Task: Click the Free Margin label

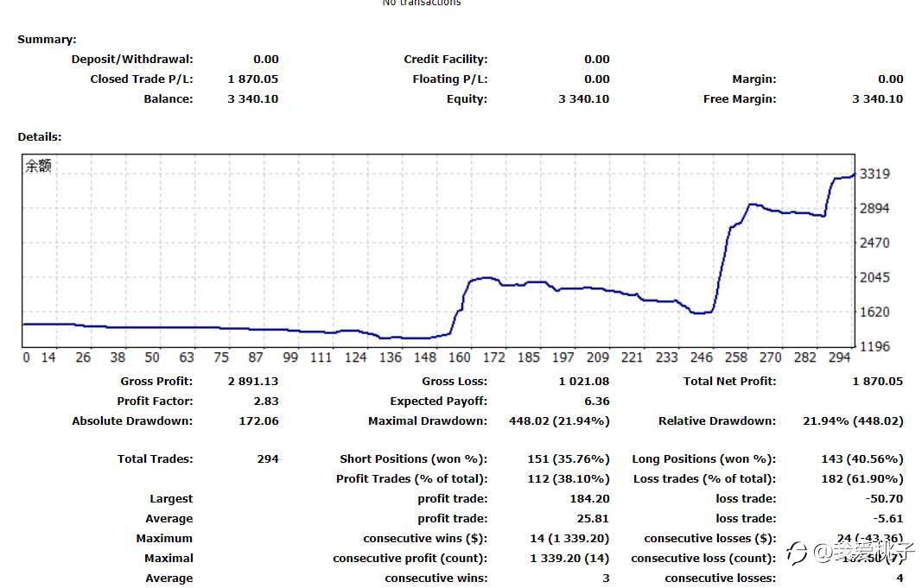Action: (x=740, y=99)
